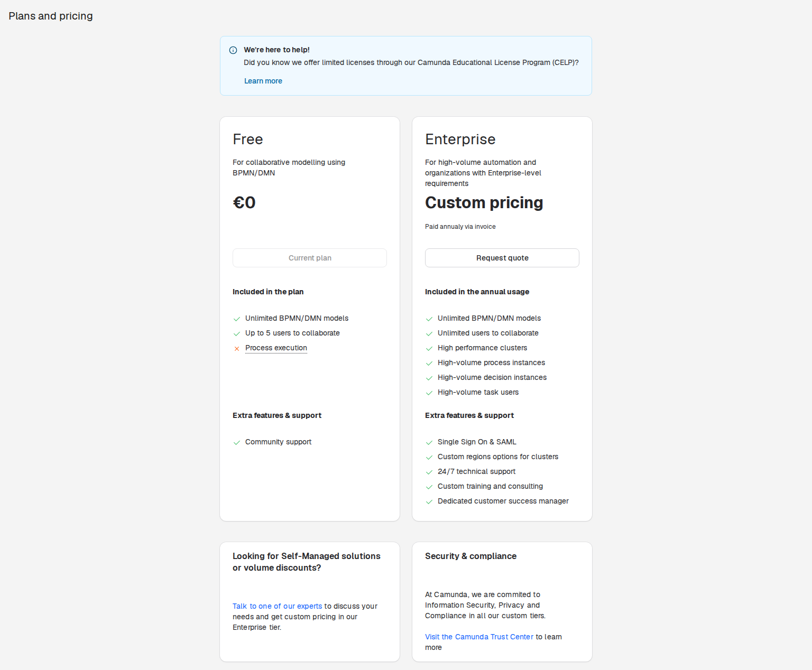Click checkmark beside Custom training and consulting
The height and width of the screenshot is (670, 812).
pyautogui.click(x=429, y=487)
